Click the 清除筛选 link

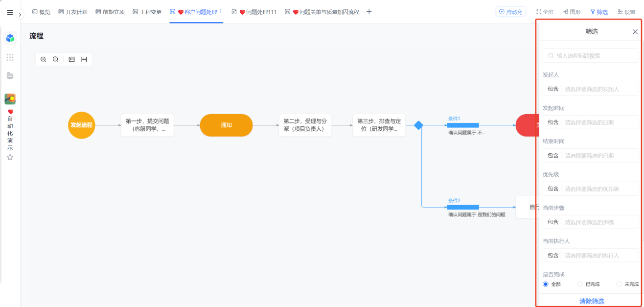(x=592, y=301)
